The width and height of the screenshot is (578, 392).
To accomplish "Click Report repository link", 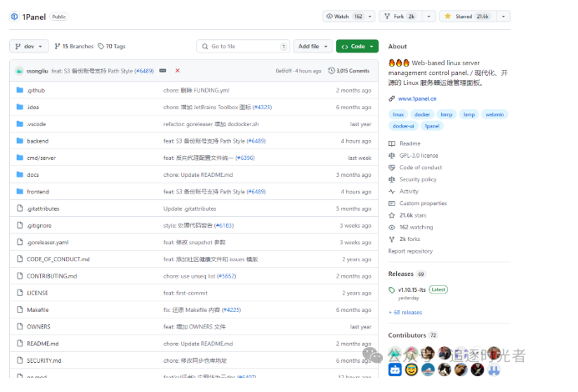I will pos(410,251).
